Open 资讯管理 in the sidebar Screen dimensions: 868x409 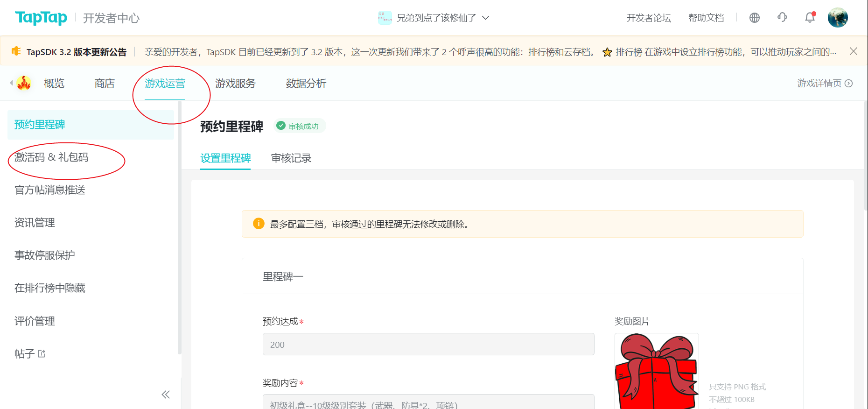coord(35,223)
